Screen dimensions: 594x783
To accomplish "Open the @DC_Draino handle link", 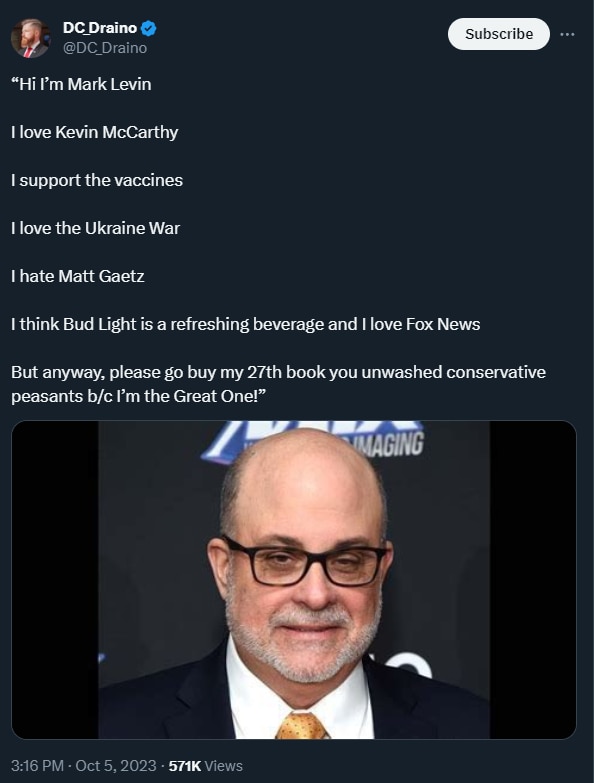I will 105,48.
